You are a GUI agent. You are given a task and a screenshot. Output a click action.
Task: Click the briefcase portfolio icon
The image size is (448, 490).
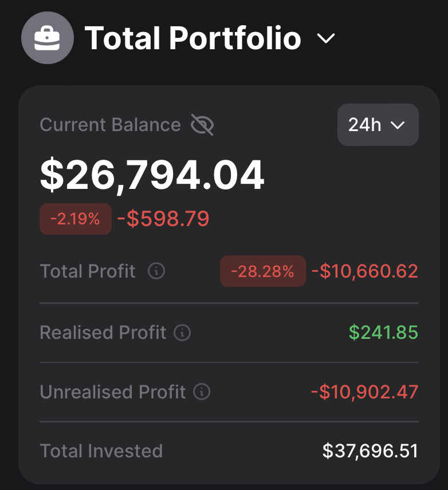click(x=47, y=38)
